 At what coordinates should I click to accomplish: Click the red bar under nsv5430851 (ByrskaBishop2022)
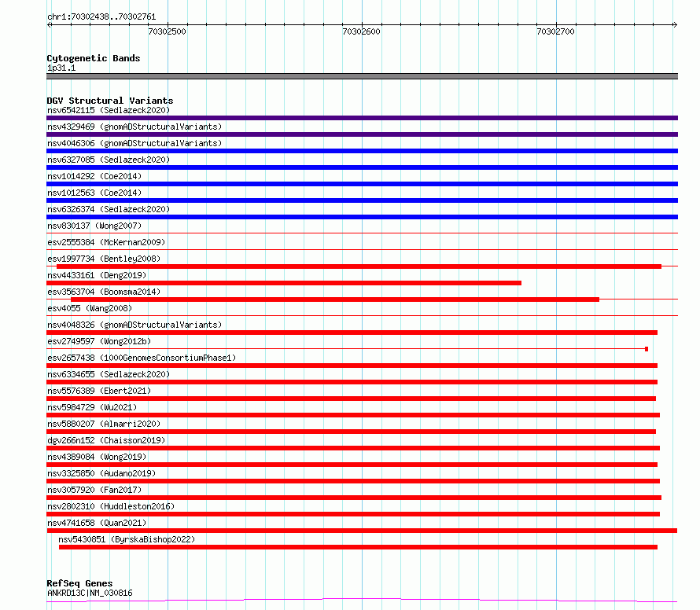[358, 547]
